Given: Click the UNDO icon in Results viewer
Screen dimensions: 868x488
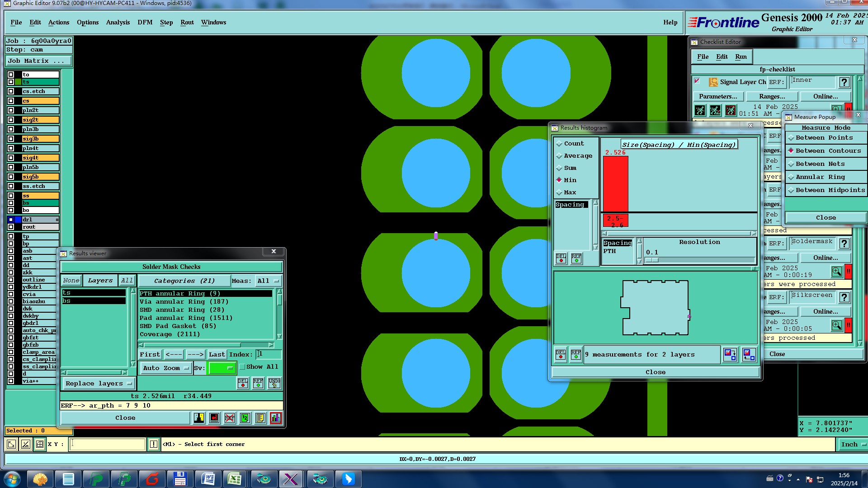Looking at the screenshot, I should (274, 383).
